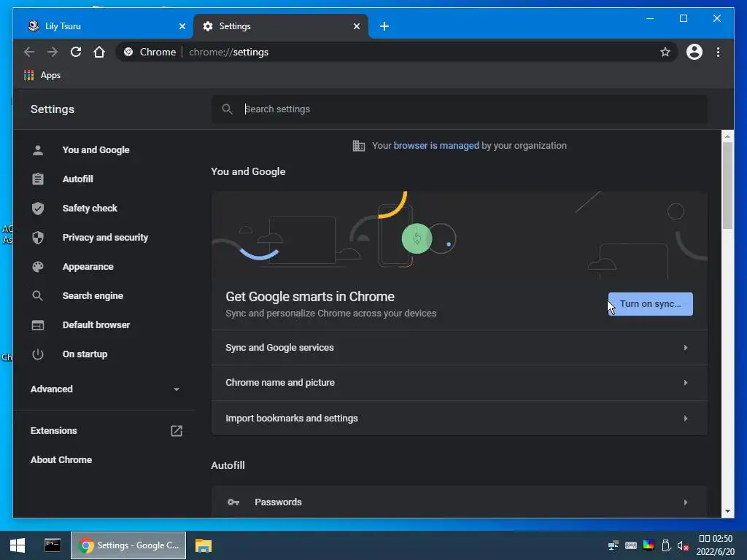The width and height of the screenshot is (747, 560).
Task: Click the keyboard icon in system tray
Action: [x=631, y=545]
